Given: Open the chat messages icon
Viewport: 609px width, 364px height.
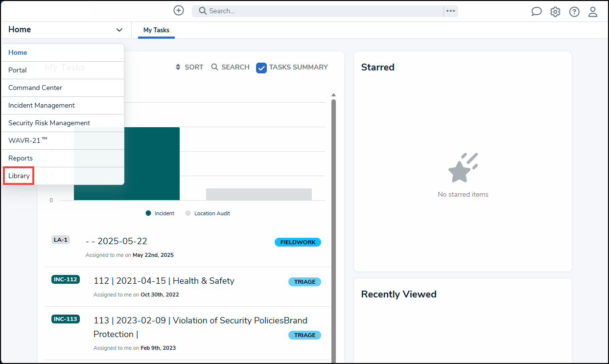Looking at the screenshot, I should 537,12.
